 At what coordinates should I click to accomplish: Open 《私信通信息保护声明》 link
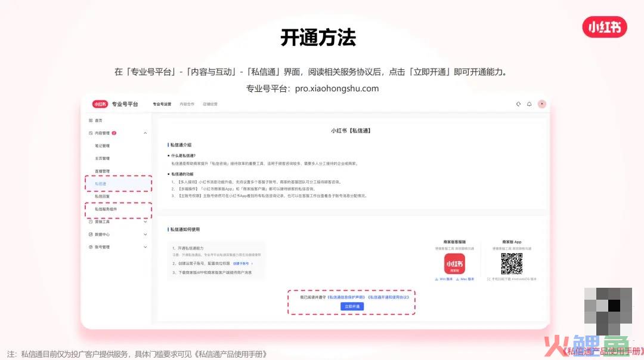click(346, 297)
